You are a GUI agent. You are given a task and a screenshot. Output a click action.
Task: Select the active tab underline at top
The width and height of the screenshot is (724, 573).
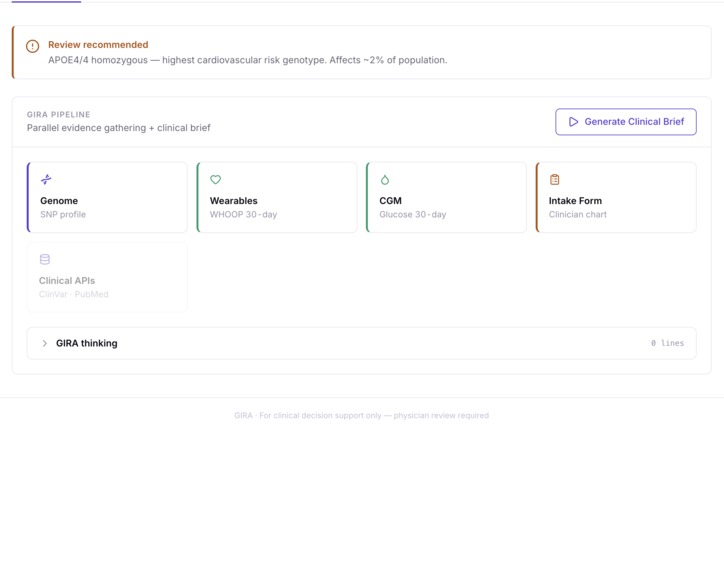46,2
